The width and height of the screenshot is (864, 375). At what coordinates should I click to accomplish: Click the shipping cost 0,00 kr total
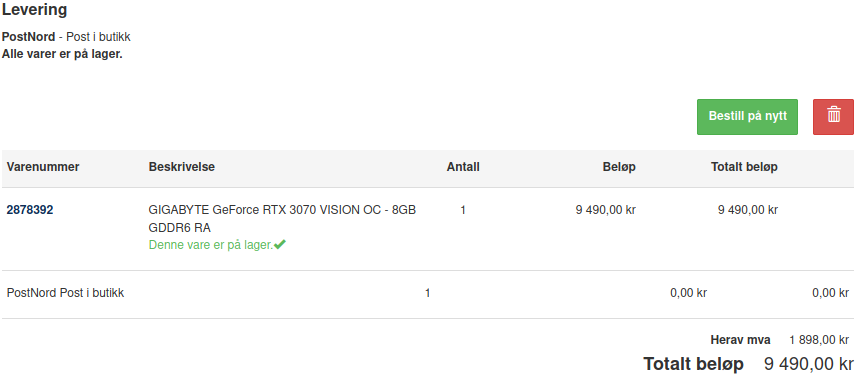pos(830,294)
